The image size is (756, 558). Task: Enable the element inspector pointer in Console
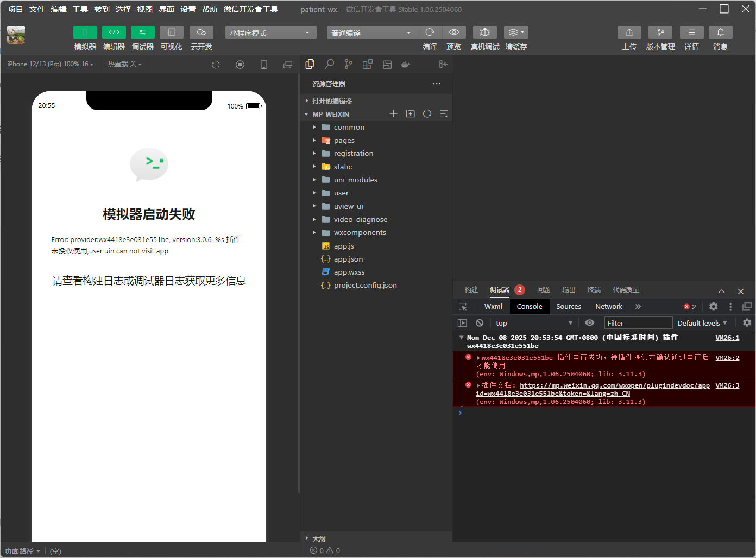(462, 306)
